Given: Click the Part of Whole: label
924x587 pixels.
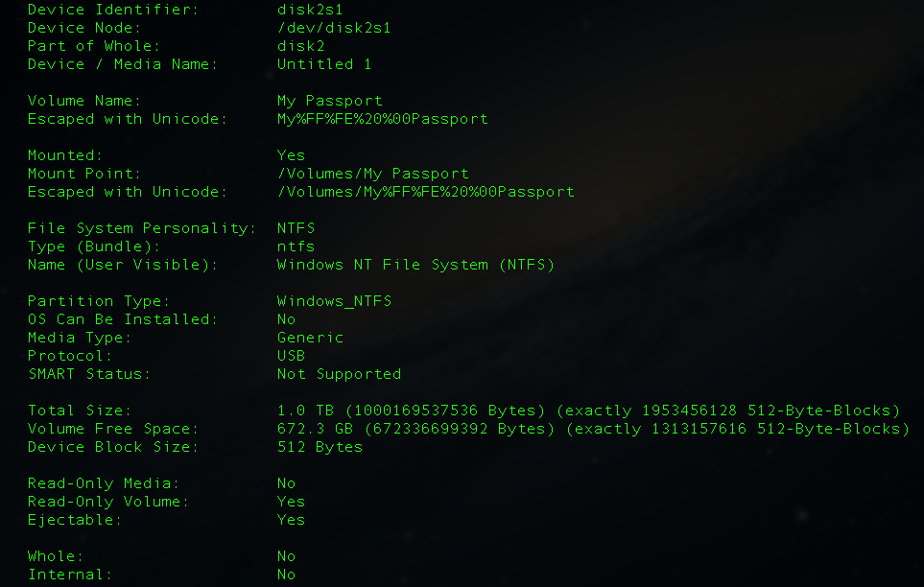Looking at the screenshot, I should 94,46.
